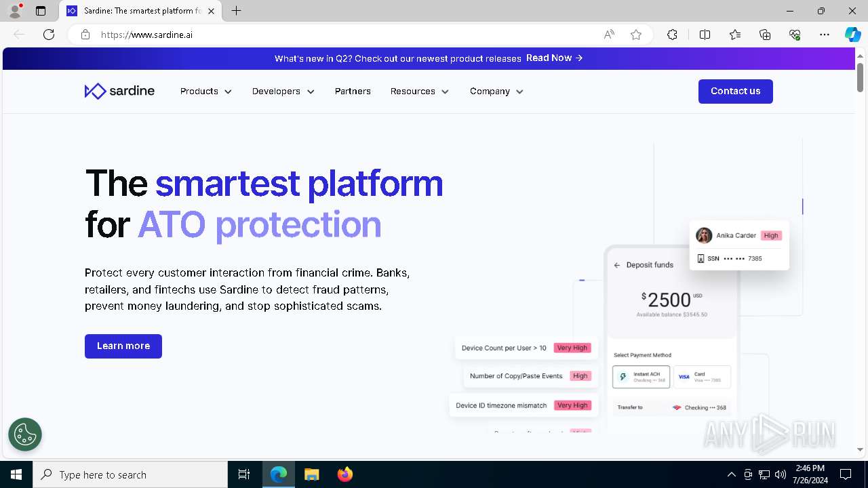Click Device Count per User risk card
This screenshot has width=868, height=488.
tap(526, 348)
